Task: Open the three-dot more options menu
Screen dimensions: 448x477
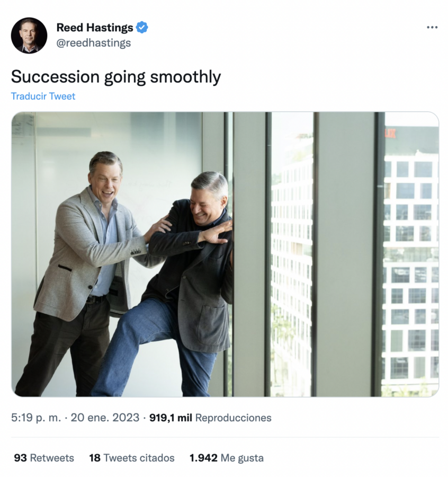Action: point(432,28)
